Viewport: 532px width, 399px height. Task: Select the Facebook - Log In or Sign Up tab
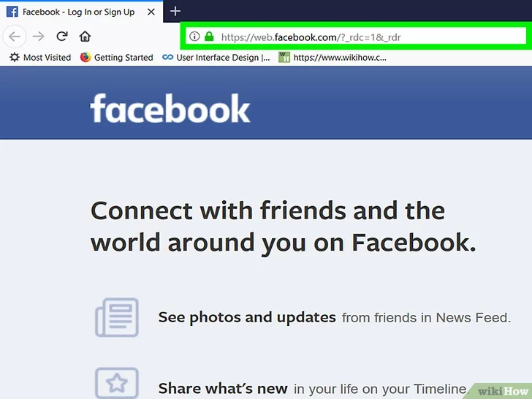[x=81, y=12]
